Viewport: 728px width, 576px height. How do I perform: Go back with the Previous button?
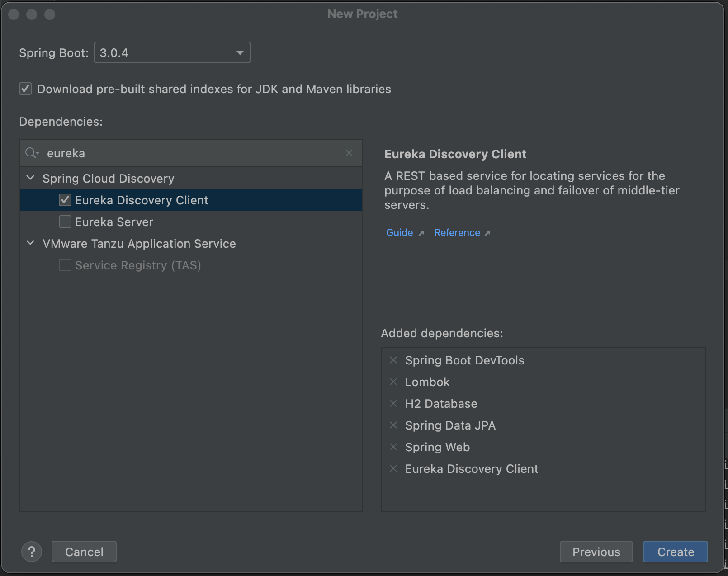[x=596, y=552]
